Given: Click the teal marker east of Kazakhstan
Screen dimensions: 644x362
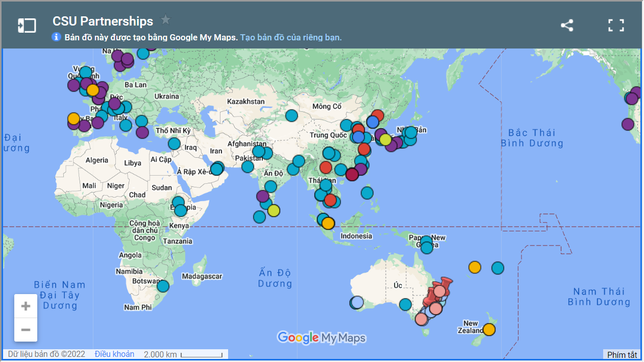Looking at the screenshot, I should (x=291, y=115).
